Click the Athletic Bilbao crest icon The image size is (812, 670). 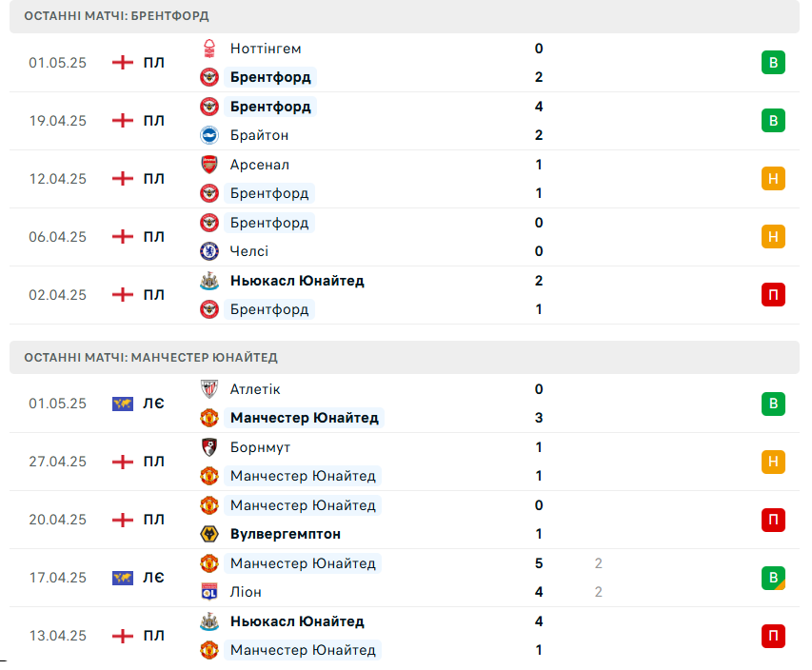[x=209, y=389]
